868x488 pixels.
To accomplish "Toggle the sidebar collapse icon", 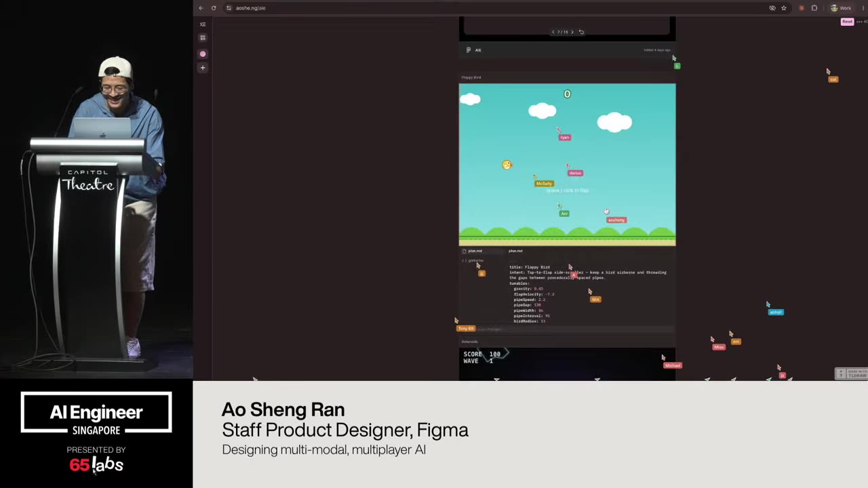I will pyautogui.click(x=203, y=24).
